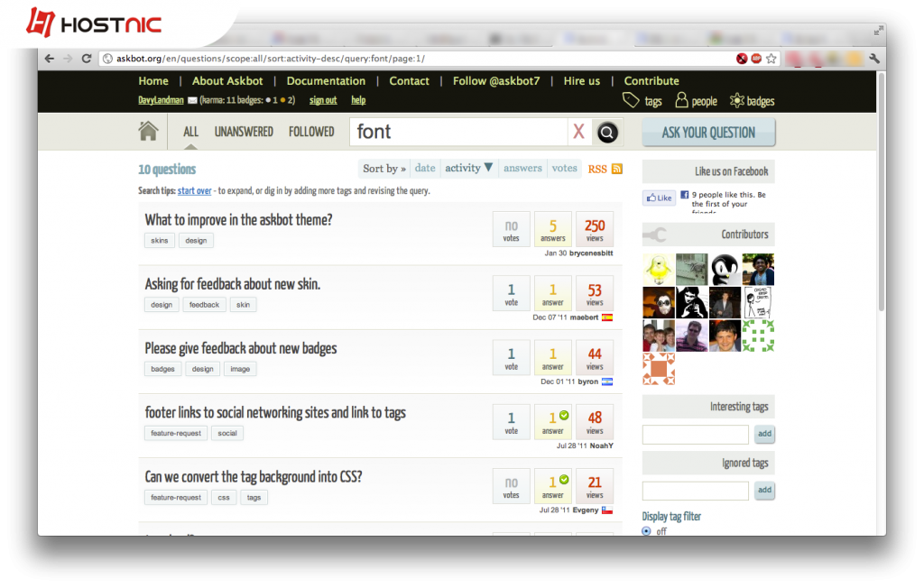Open browser wrench settings menu
This screenshot has height=588, width=924.
coord(874,59)
